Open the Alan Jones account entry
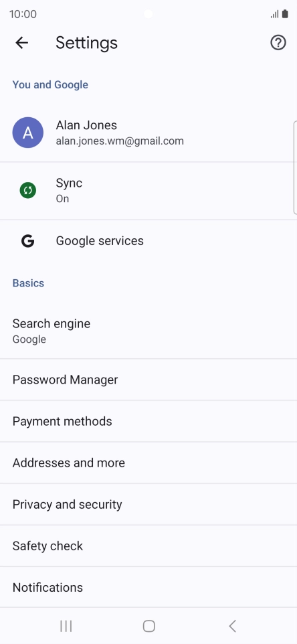The image size is (297, 644). tap(148, 133)
